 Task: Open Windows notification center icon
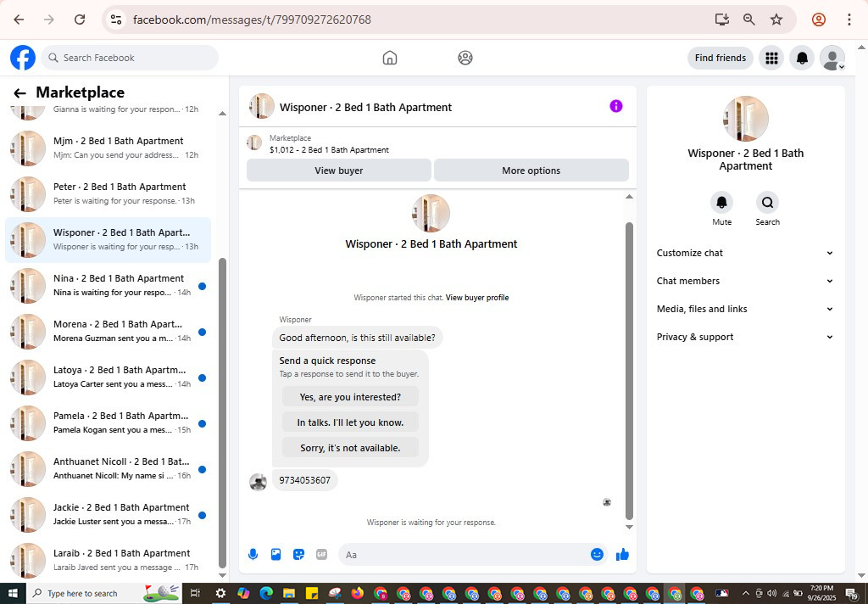[853, 594]
